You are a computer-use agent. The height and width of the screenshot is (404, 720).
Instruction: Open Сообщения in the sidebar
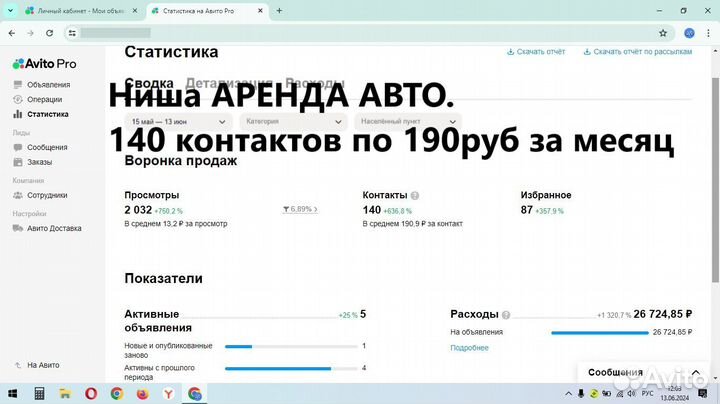coord(47,147)
